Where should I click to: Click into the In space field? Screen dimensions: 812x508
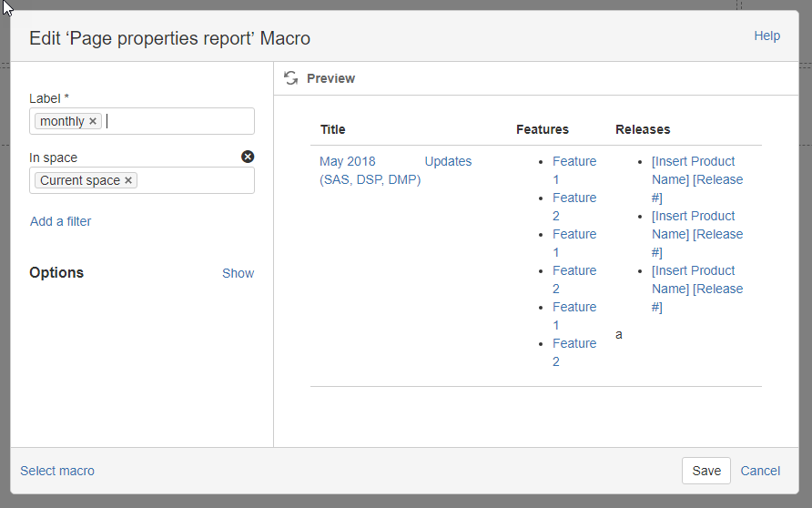coord(142,180)
